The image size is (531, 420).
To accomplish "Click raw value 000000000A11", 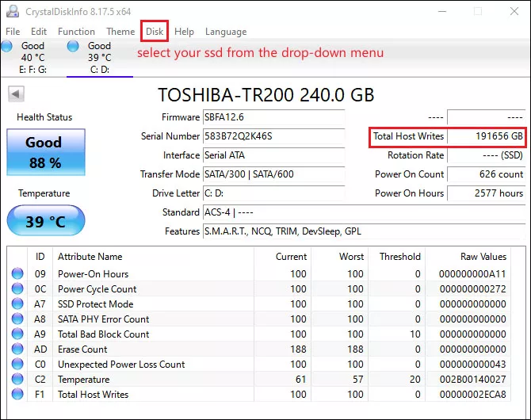I will pyautogui.click(x=473, y=273).
